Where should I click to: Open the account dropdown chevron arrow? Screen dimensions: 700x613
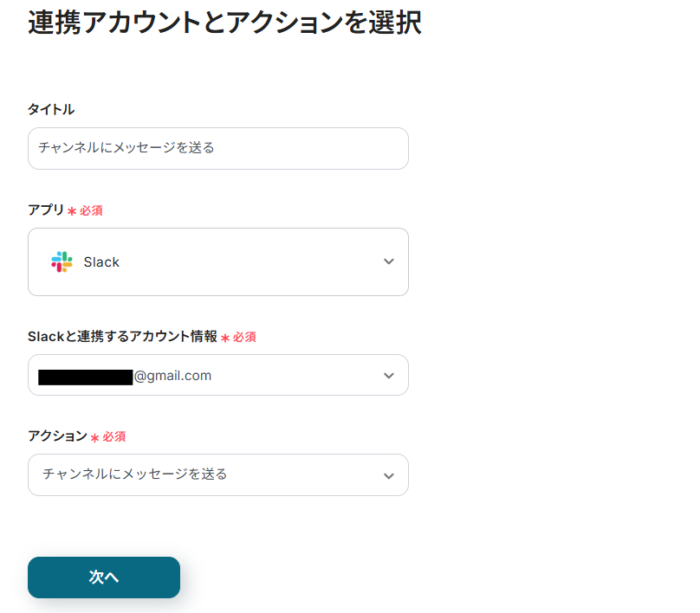pos(389,376)
